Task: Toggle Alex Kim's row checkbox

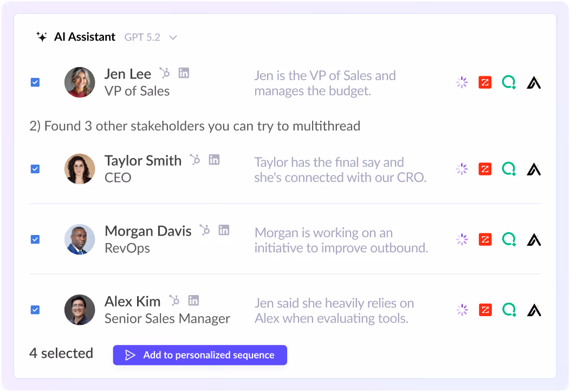Action: pyautogui.click(x=35, y=310)
